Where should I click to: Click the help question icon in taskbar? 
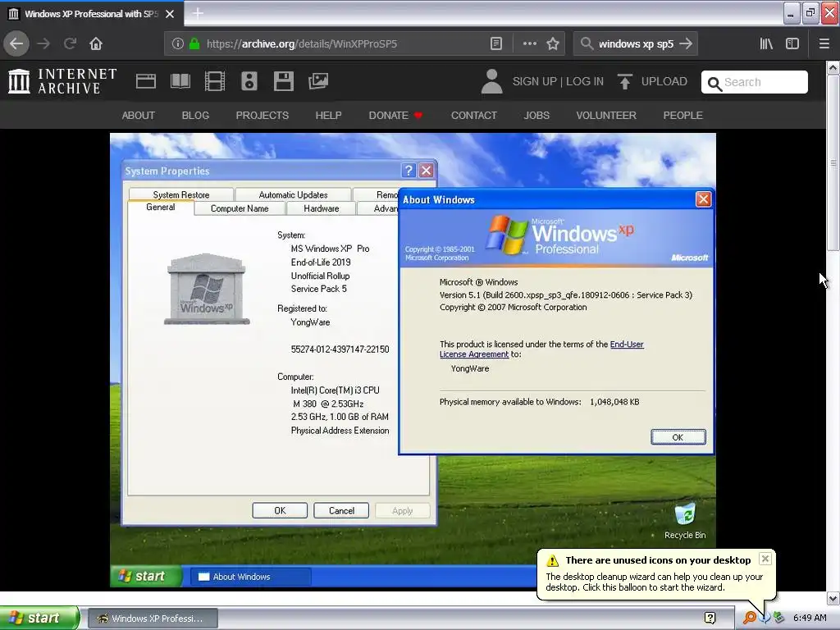710,619
